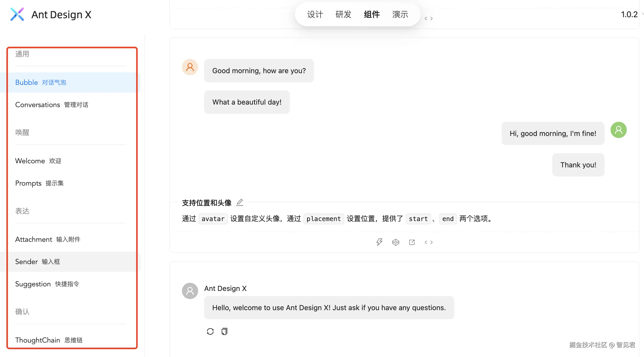Click the green user avatar
Viewport: 644px width, 357px height.
[x=618, y=130]
